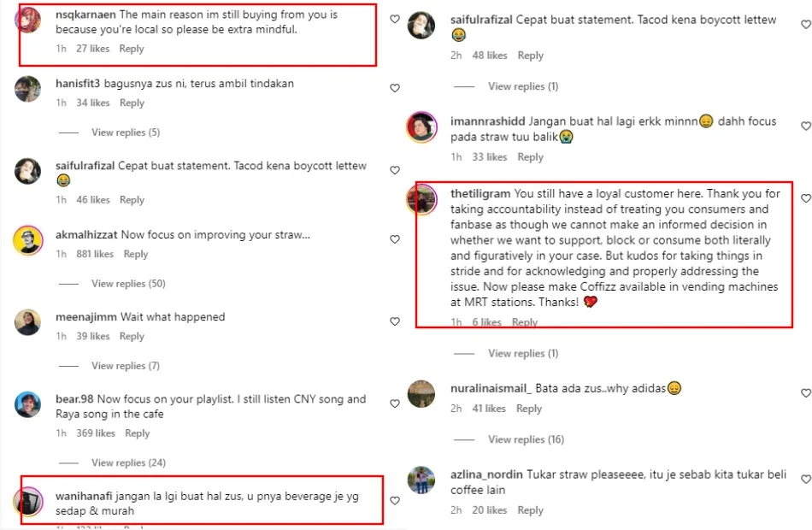Like hanisfit3's comment with heart icon
This screenshot has height=530, width=812.
tap(395, 88)
